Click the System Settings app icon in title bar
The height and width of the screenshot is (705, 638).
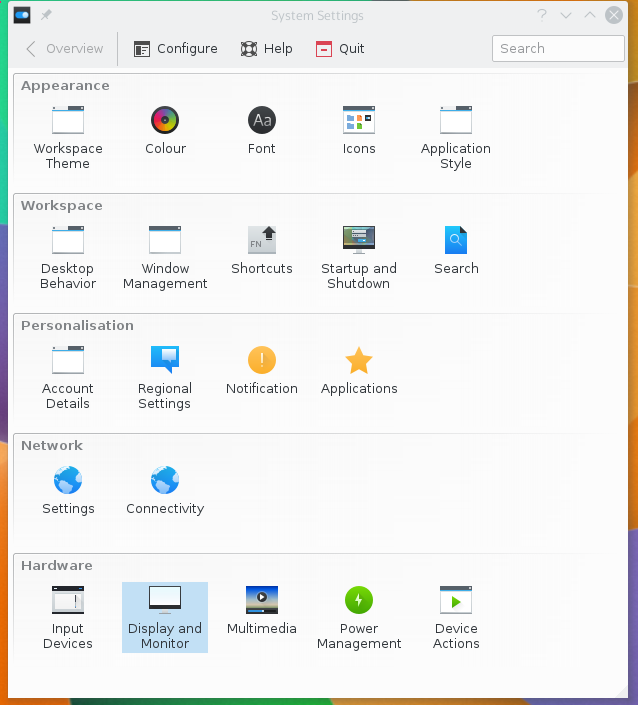(x=22, y=15)
